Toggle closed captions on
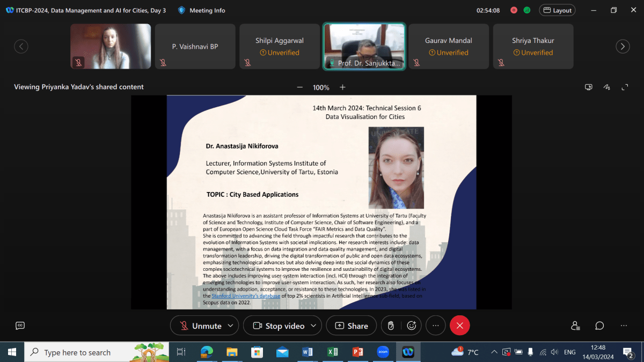Viewport: 644px width, 362px height. click(20, 326)
